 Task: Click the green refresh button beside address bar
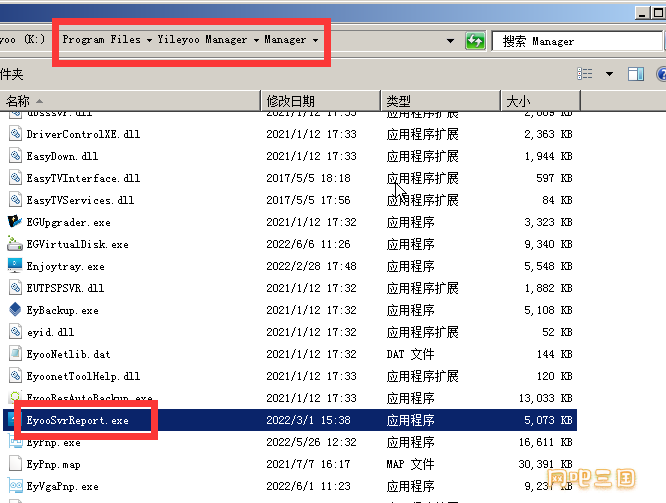475,41
